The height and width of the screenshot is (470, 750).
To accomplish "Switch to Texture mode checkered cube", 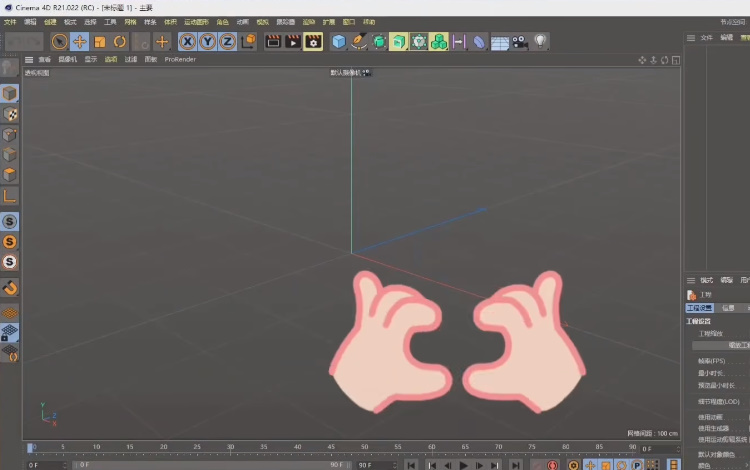I will tap(10, 114).
